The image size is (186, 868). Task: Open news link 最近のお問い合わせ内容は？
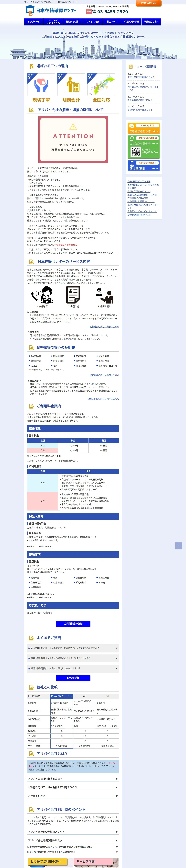coord(141,100)
